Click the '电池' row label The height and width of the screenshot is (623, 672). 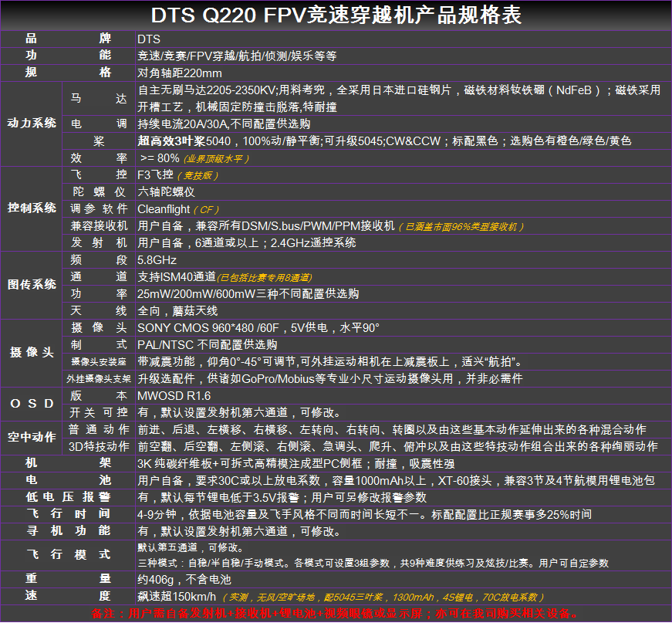(x=68, y=480)
